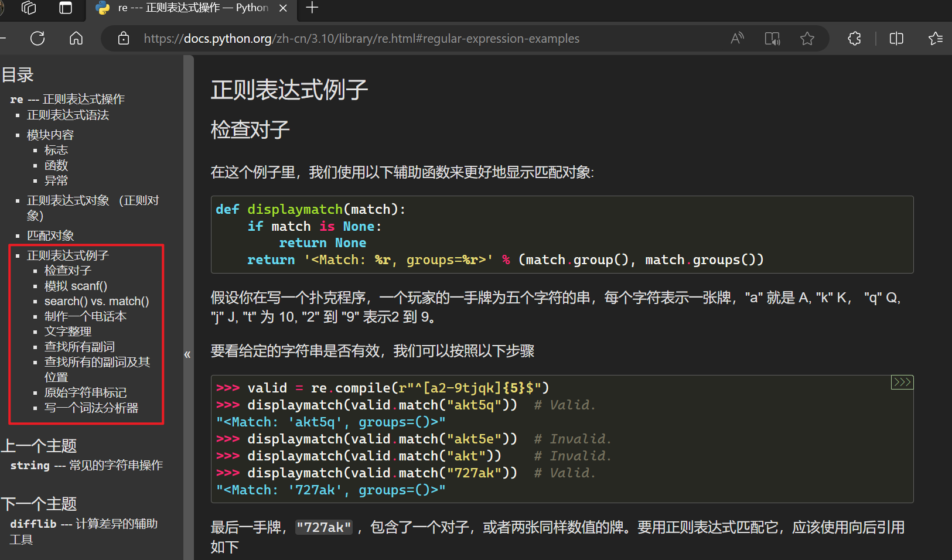Click the 下一个主题 heading
Viewport: 952px width, 560px height.
pyautogui.click(x=39, y=504)
